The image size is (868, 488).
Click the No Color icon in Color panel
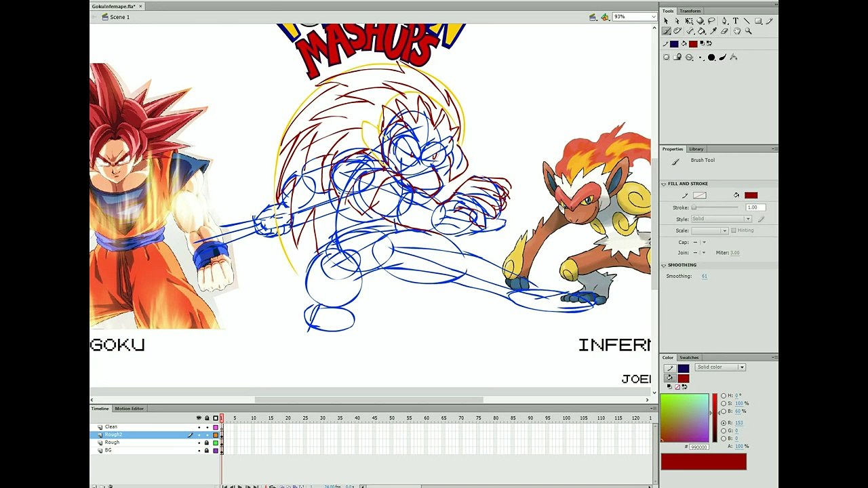677,387
